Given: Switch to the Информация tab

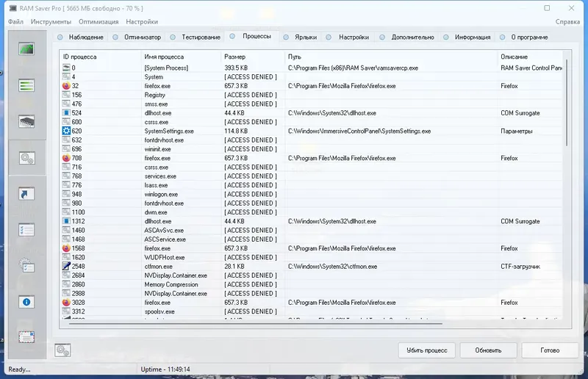Looking at the screenshot, I should 467,37.
